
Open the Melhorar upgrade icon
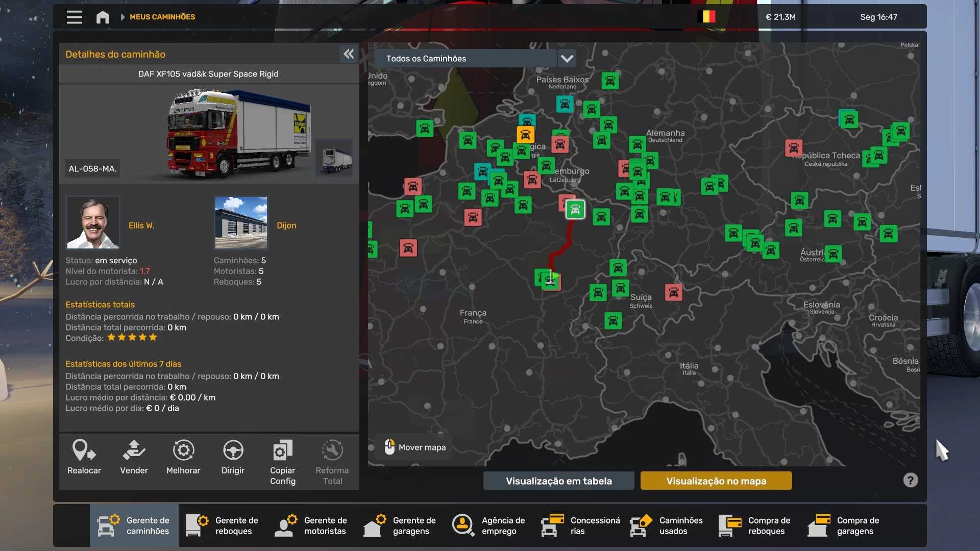183,457
